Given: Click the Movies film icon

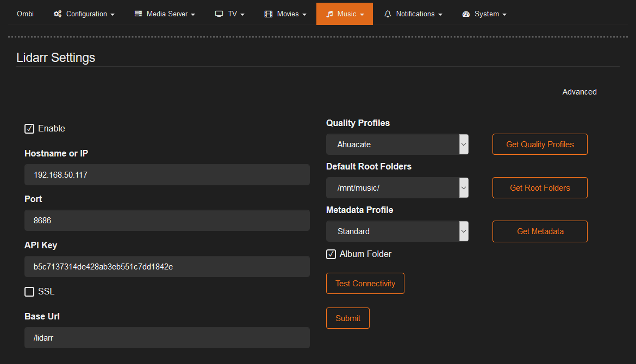Looking at the screenshot, I should pos(268,14).
